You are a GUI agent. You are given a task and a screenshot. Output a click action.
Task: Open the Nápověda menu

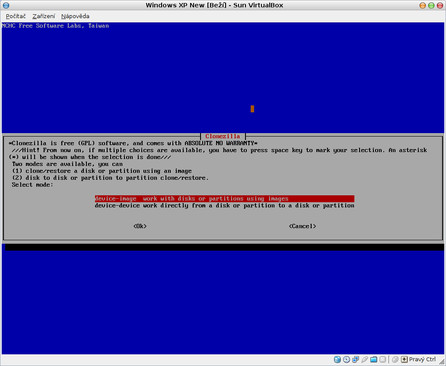pyautogui.click(x=75, y=16)
